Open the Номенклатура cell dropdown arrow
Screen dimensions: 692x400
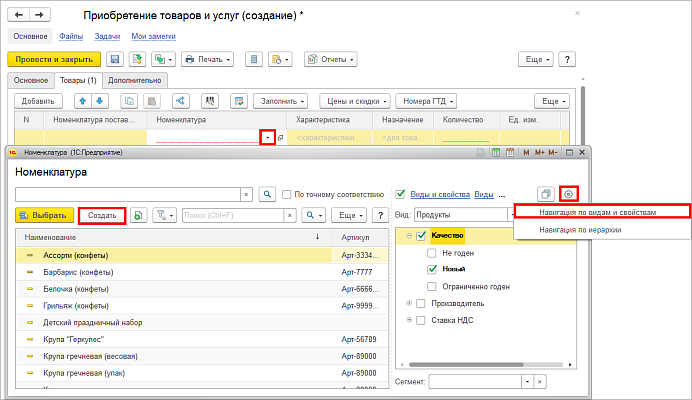coord(267,138)
